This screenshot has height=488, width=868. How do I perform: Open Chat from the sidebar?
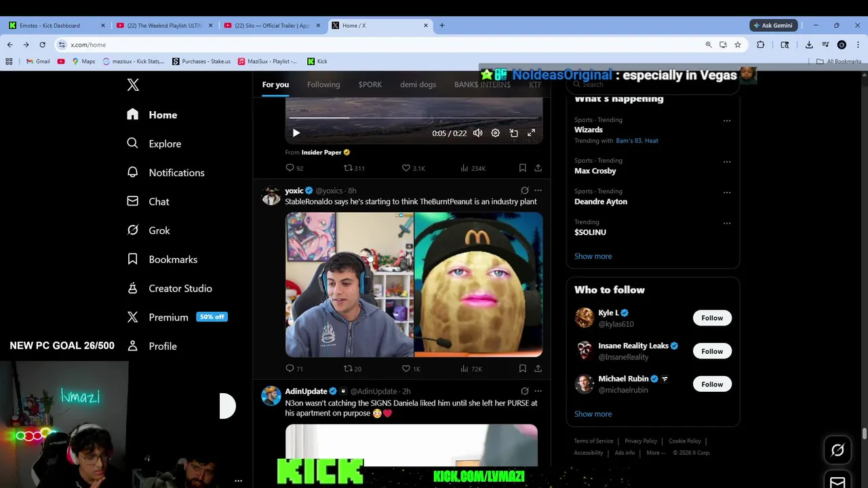149,201
